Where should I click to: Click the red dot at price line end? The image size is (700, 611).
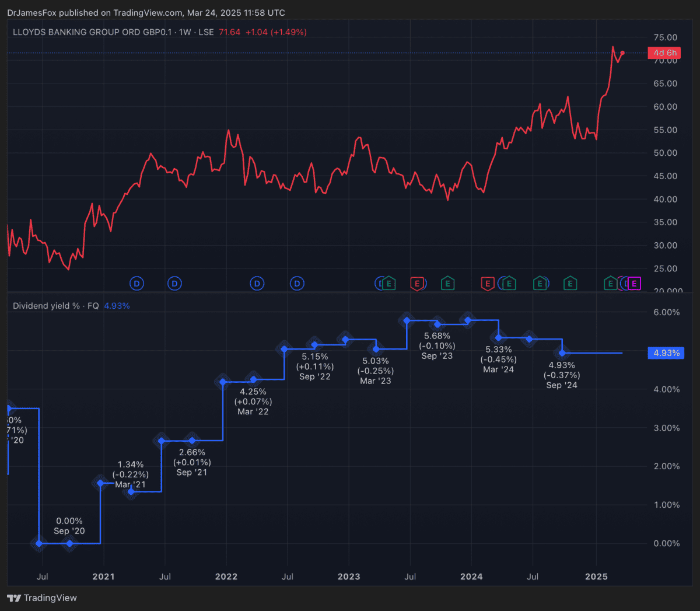[622, 53]
